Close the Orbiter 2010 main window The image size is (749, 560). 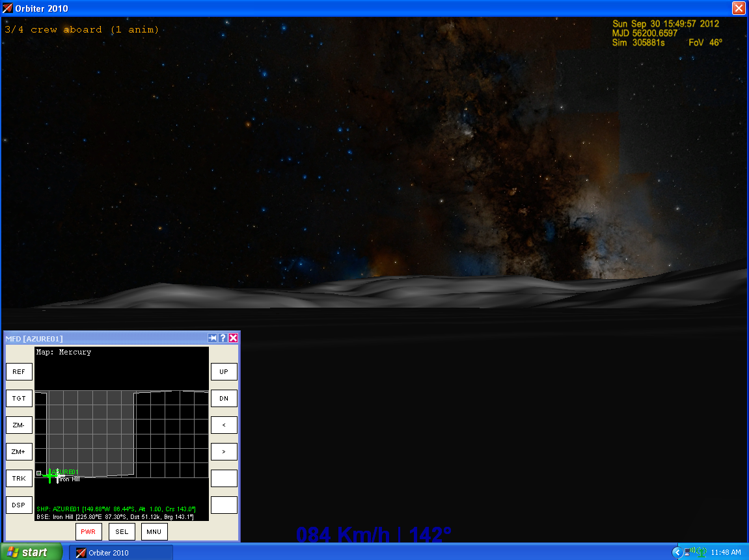[739, 8]
